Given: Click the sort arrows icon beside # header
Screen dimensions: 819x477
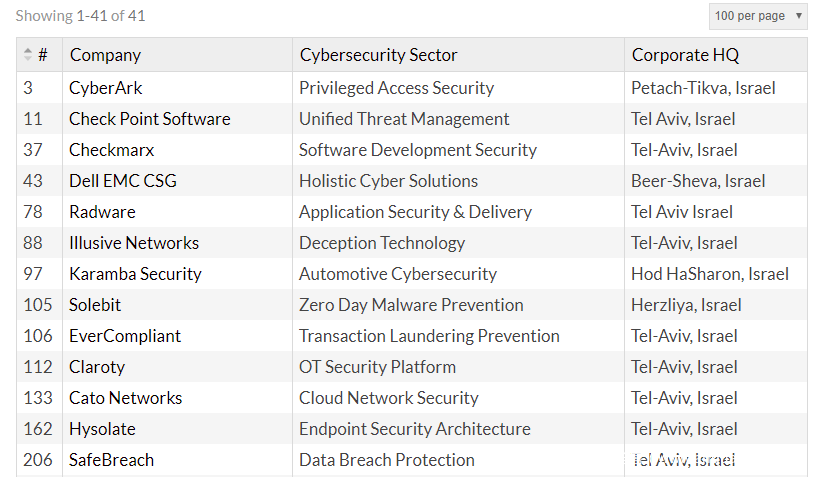Looking at the screenshot, I should [28, 55].
